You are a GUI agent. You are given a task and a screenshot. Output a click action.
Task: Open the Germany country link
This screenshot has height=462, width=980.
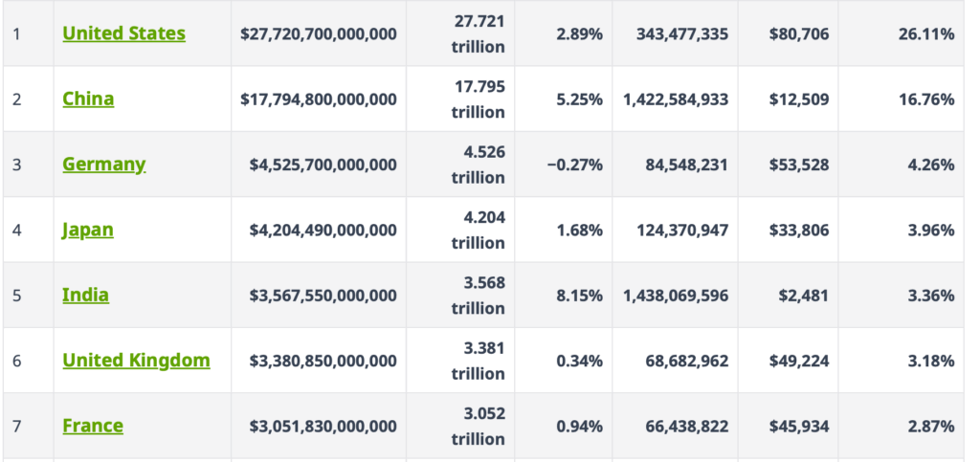(x=103, y=164)
